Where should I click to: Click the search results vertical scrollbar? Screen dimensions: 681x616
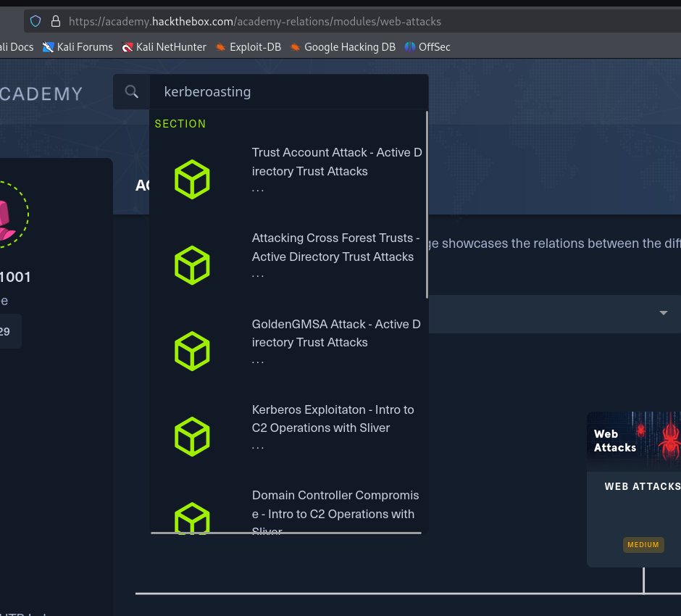(x=427, y=204)
